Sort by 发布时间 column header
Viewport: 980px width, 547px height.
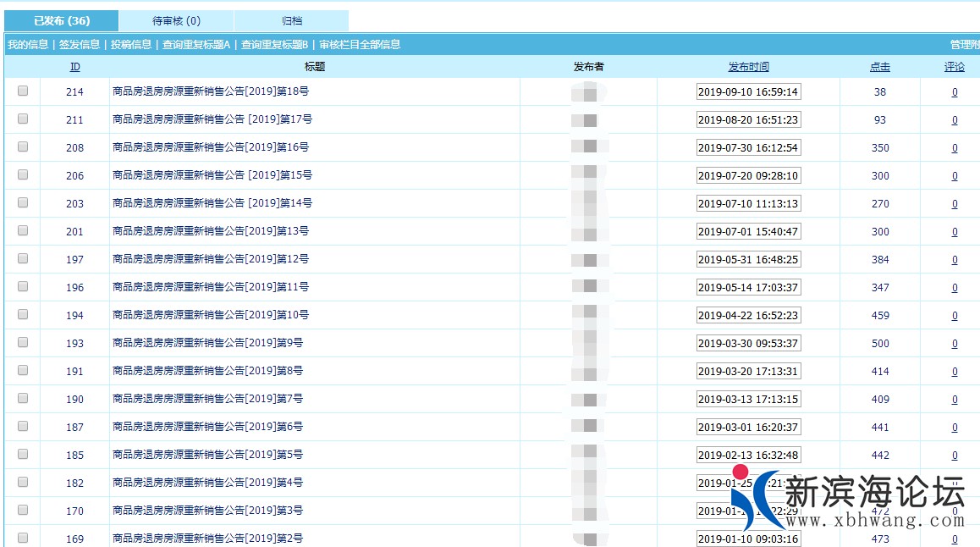click(748, 67)
